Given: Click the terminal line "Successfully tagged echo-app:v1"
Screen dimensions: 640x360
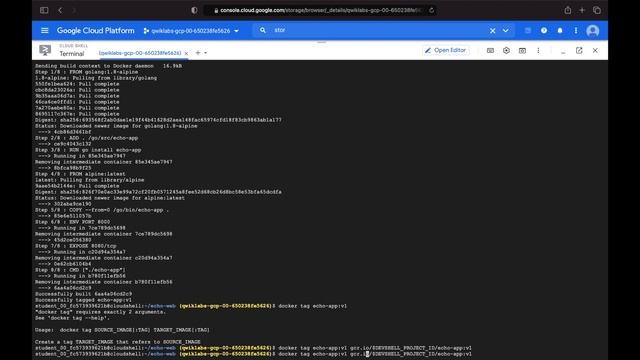Looking at the screenshot, I should pyautogui.click(x=83, y=300).
